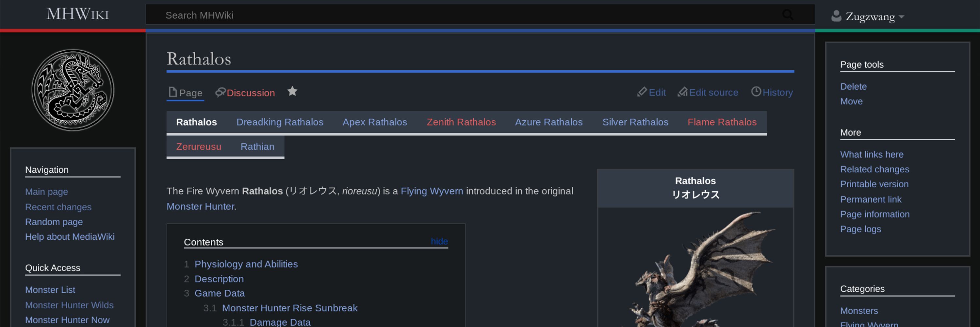Click the Edit link
980x327 pixels.
pos(657,93)
